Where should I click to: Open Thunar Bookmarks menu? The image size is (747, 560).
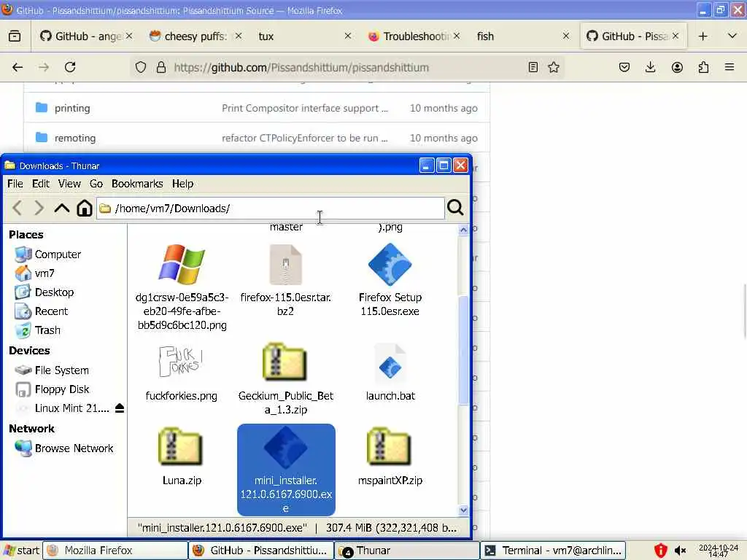coord(137,184)
